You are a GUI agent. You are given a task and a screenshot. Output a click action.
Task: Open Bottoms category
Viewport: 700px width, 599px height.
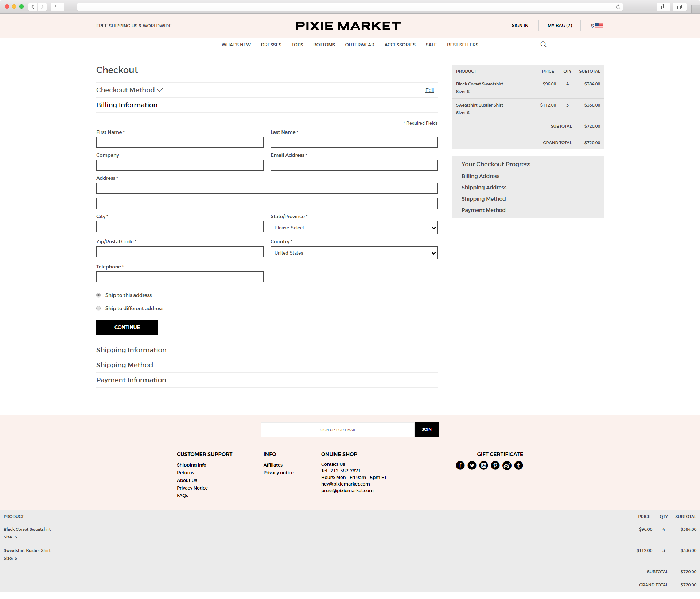324,45
